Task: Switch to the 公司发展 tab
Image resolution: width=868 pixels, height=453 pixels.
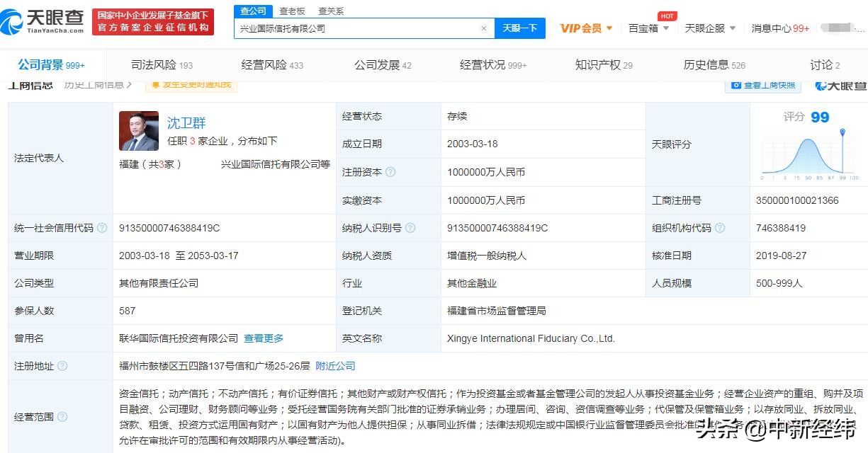Action: (383, 64)
